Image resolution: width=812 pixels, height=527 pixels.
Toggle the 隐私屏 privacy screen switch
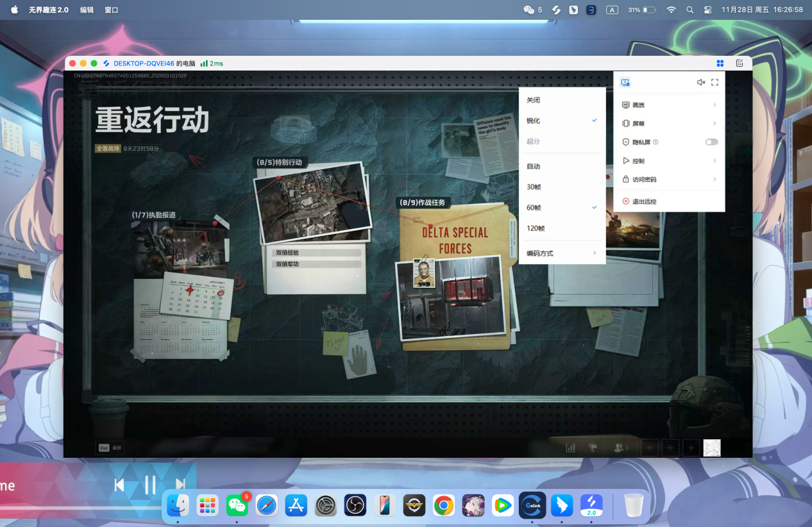(711, 142)
